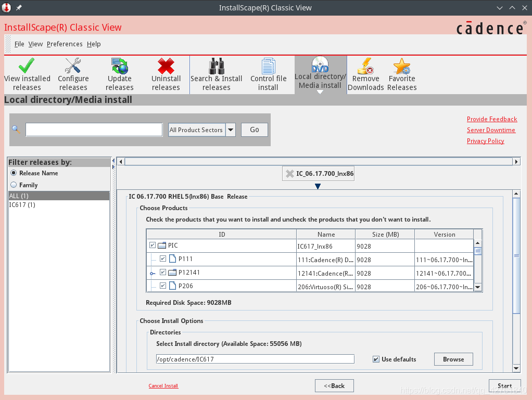Toggle Use defaults checkbox
The height and width of the screenshot is (400, 532).
tap(376, 359)
